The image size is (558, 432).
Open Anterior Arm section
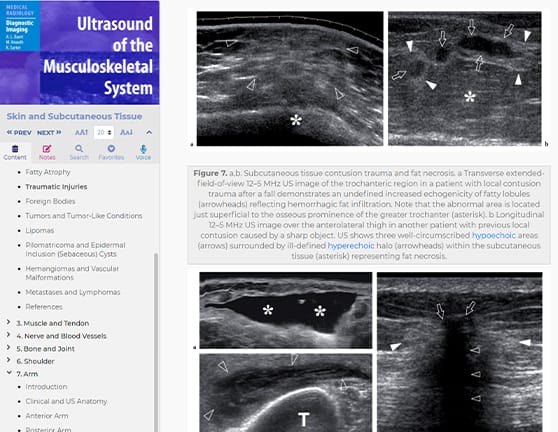47,416
